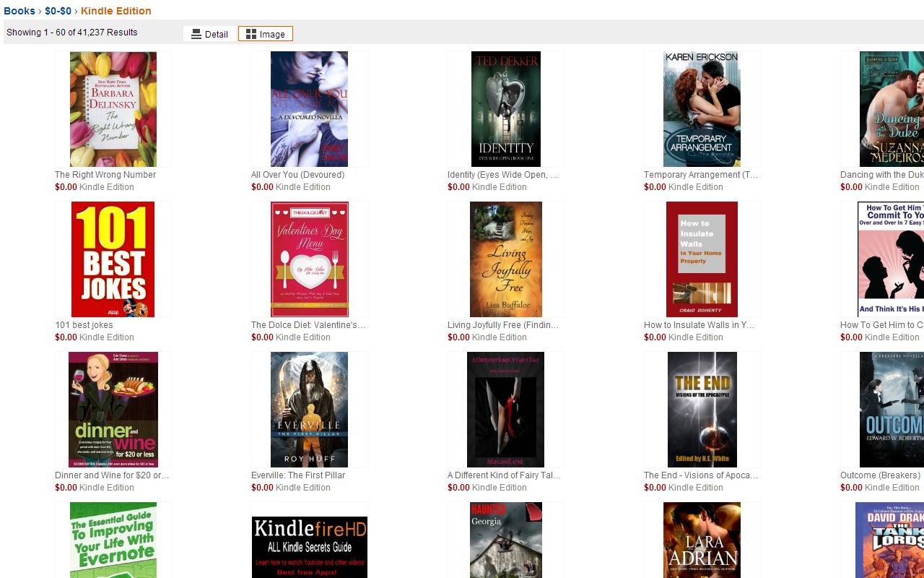Screen dimensions: 924x578
Task: Open Outcome Breakers novella cover
Action: 892,410
